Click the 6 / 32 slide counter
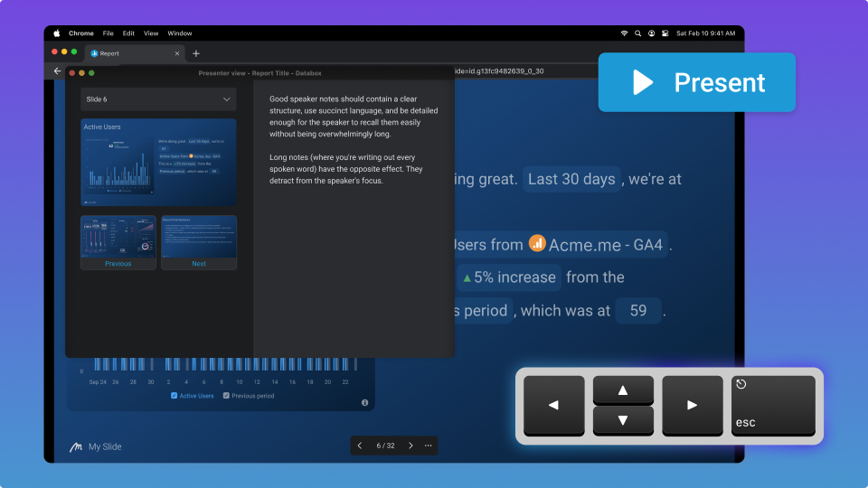 385,446
